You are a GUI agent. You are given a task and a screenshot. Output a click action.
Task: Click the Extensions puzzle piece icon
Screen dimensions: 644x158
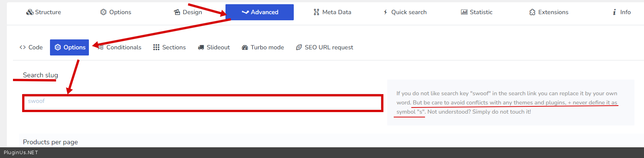(x=533, y=12)
